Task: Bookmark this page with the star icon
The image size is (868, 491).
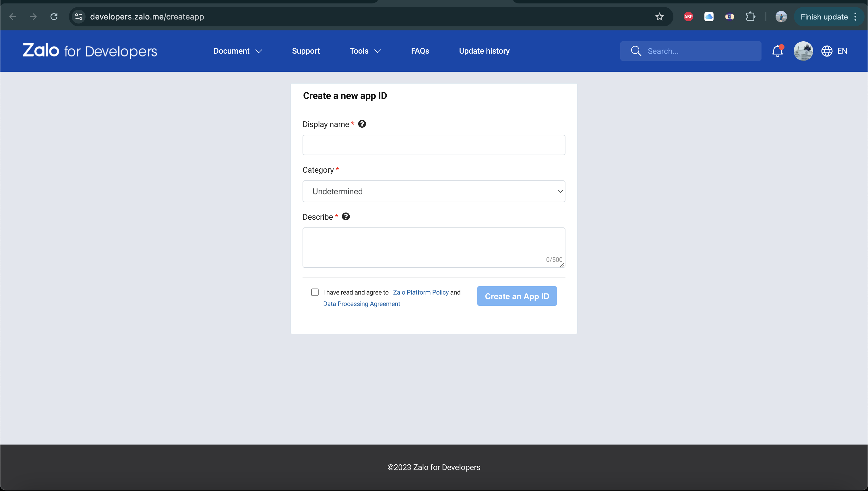Action: [x=659, y=17]
